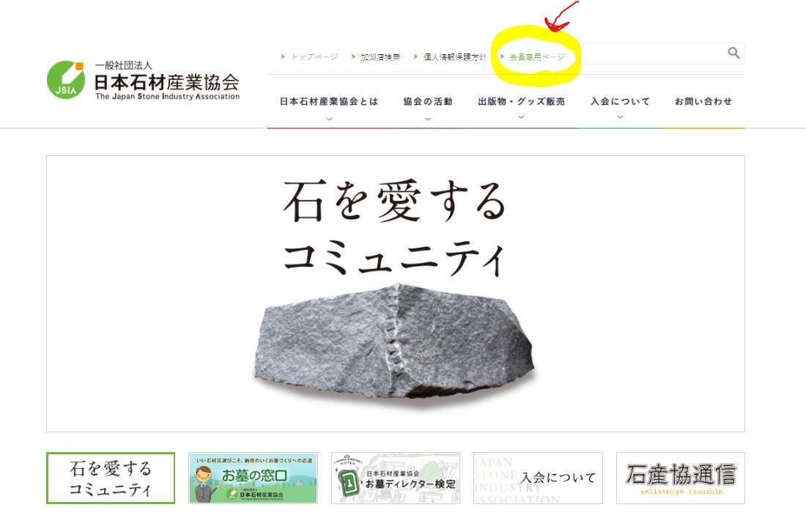
Task: Expand the chevron under 出版物・グッズ販売
Action: click(x=521, y=117)
